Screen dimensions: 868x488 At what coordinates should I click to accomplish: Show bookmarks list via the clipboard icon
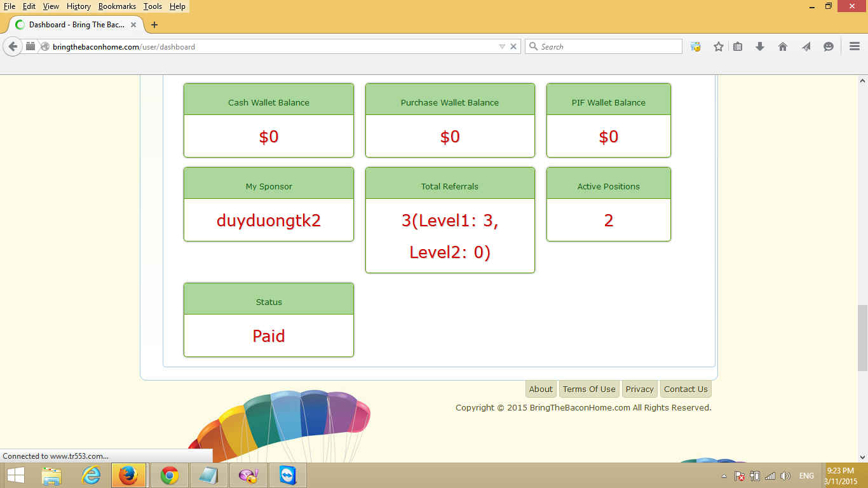pyautogui.click(x=737, y=46)
